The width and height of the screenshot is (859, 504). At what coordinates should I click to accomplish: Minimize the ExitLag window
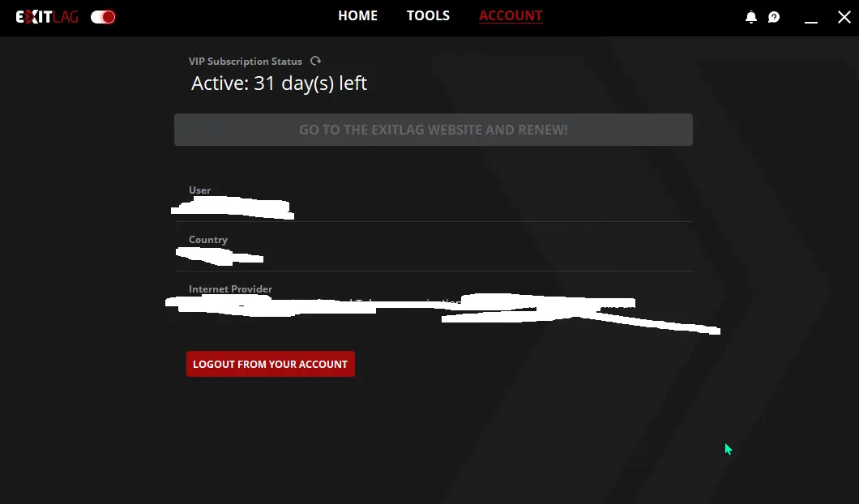coord(811,19)
